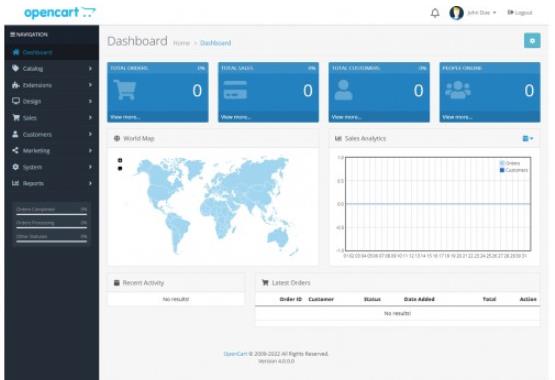Image resolution: width=555 pixels, height=380 pixels.
Task: Open the Catalog menu label
Action: click(x=33, y=69)
